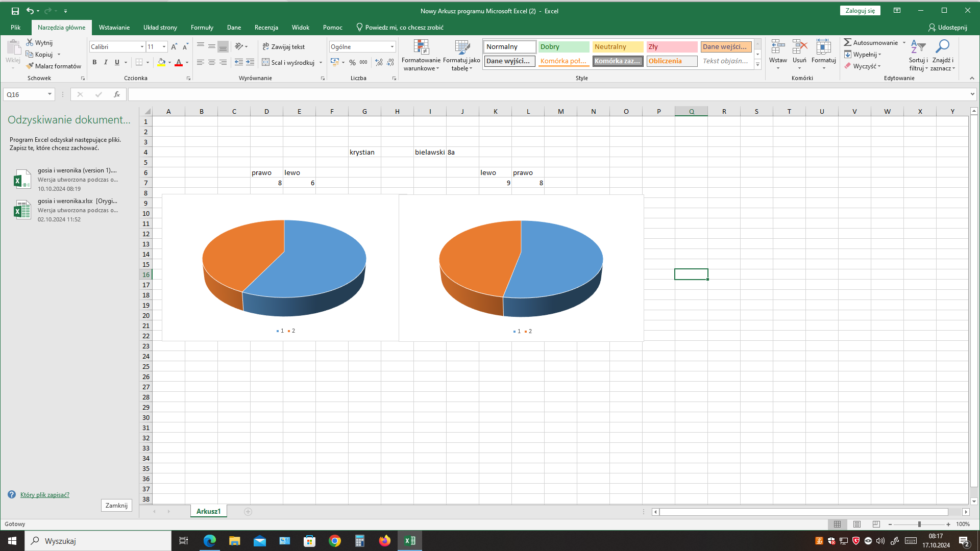Click the Save icon in title bar
This screenshot has width=980, height=551.
pos(15,11)
